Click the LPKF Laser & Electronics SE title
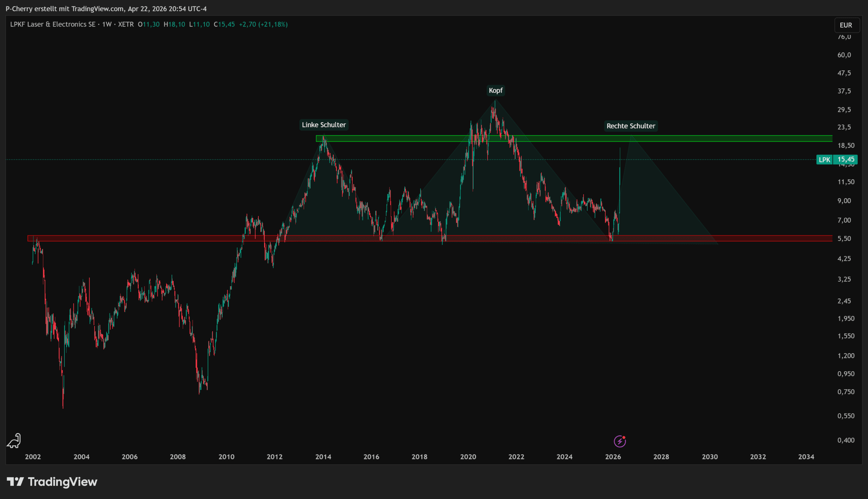 (x=53, y=24)
